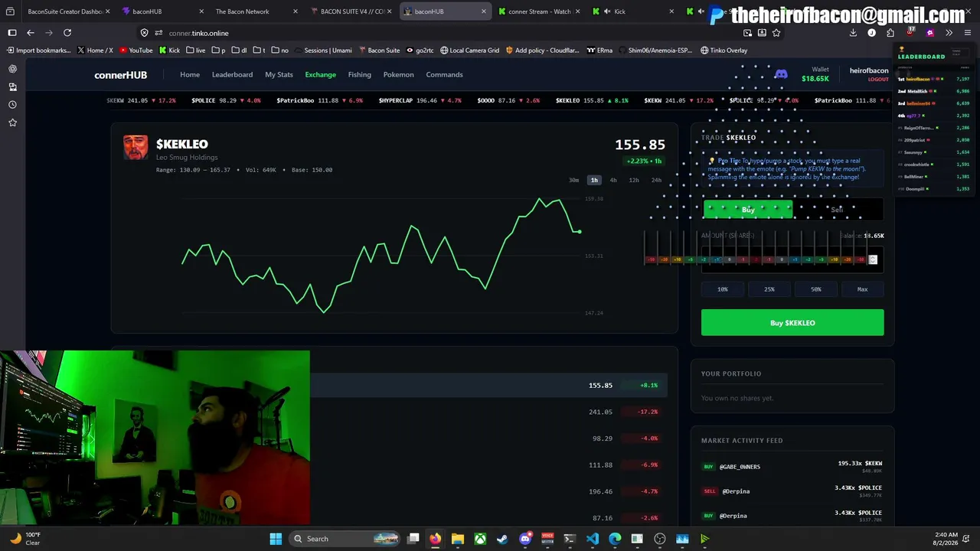Select $POLICE 98.29 in the ticker strip
980x551 pixels.
(x=226, y=100)
